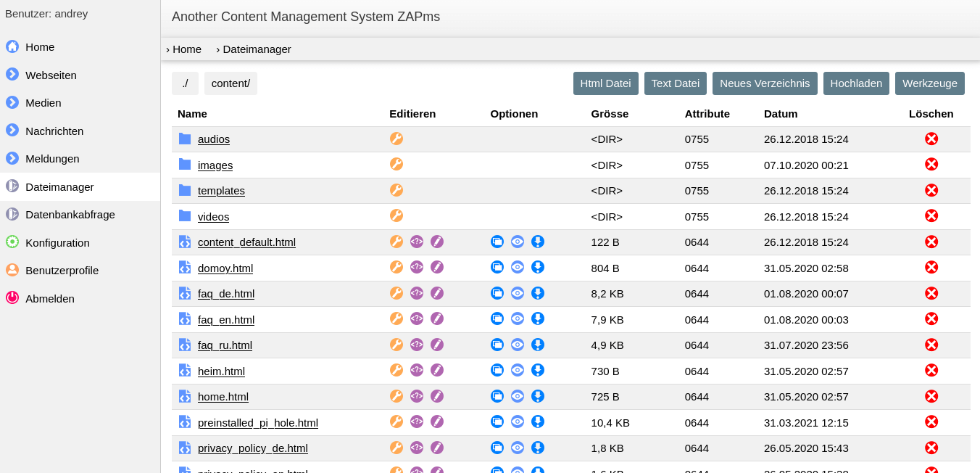Delete videos folder with red X
Screen dimensions: 980x473
[x=931, y=215]
